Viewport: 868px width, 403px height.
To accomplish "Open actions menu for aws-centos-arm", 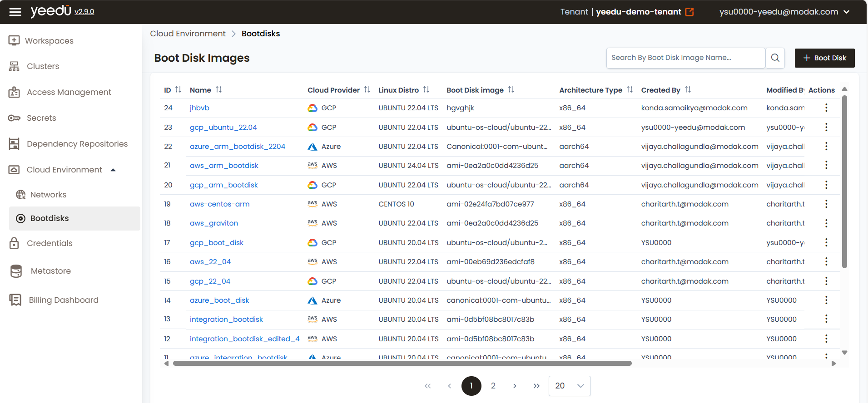I will [826, 204].
